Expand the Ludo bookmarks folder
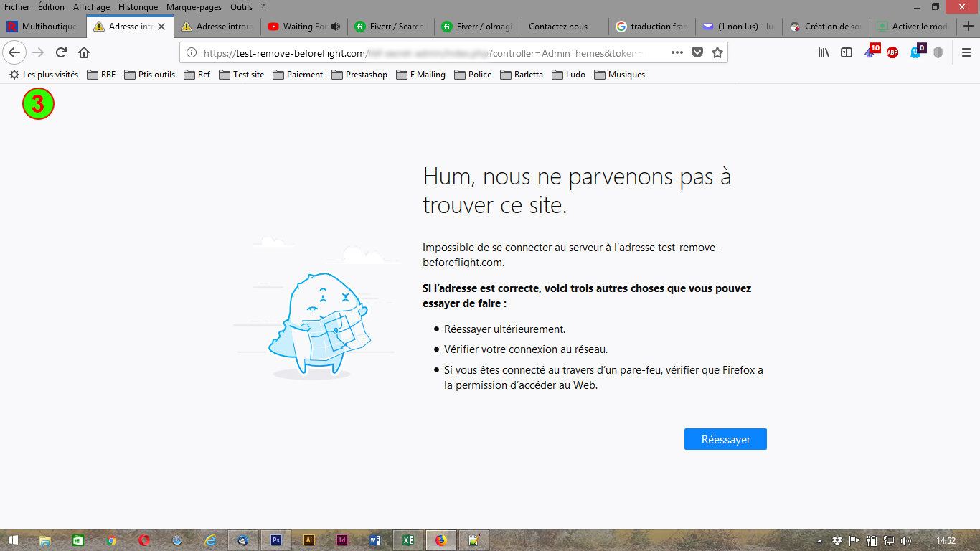Image resolution: width=980 pixels, height=551 pixels. coord(568,75)
